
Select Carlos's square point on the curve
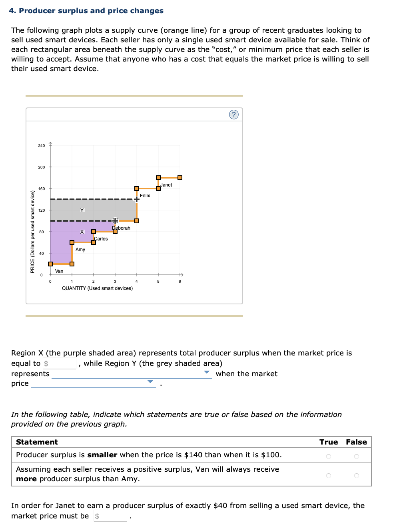(x=93, y=231)
